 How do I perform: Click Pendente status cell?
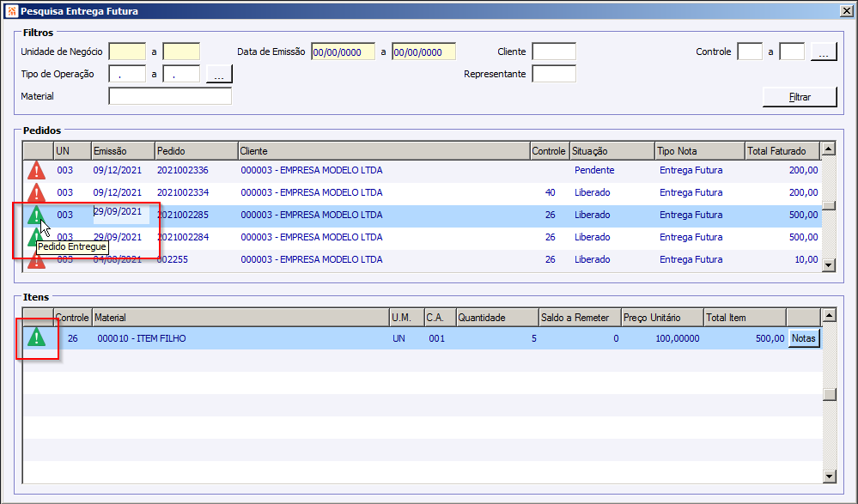pyautogui.click(x=594, y=170)
